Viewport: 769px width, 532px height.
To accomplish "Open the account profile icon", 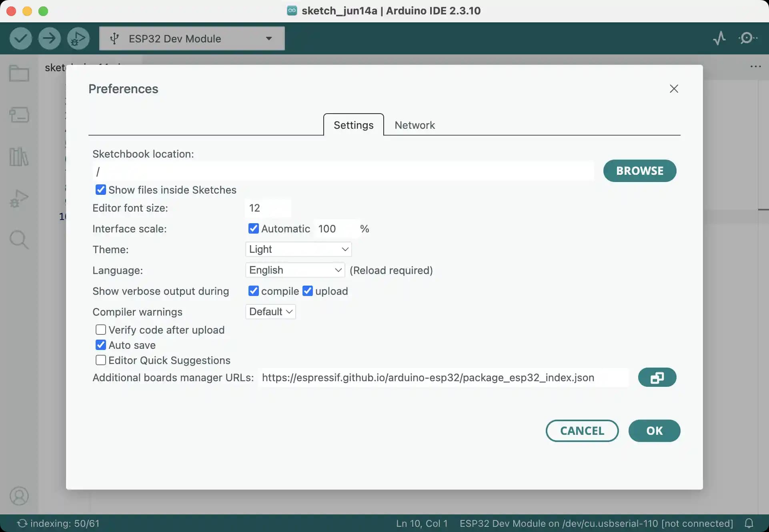I will click(x=19, y=496).
